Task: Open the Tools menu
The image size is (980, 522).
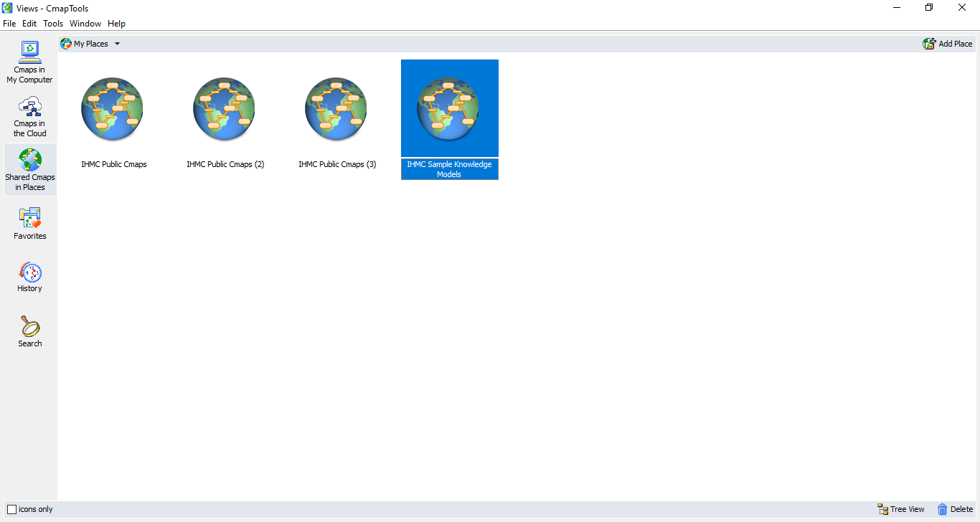Action: click(x=53, y=24)
